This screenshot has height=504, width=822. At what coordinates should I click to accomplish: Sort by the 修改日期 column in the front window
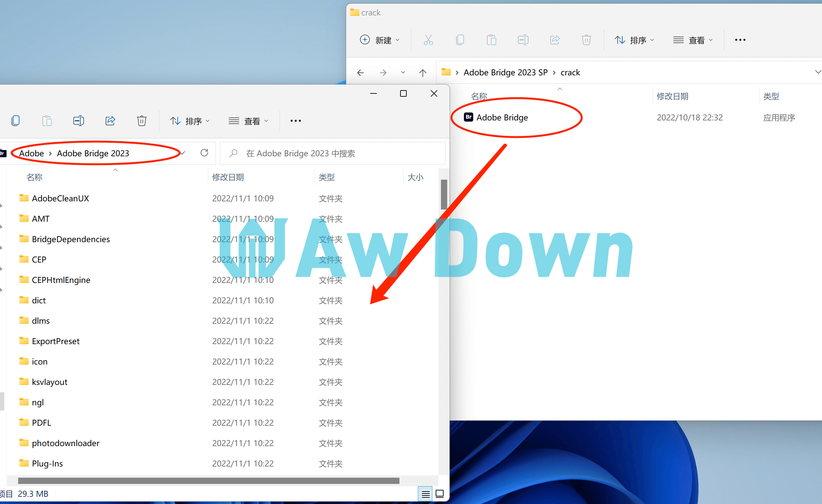point(228,177)
